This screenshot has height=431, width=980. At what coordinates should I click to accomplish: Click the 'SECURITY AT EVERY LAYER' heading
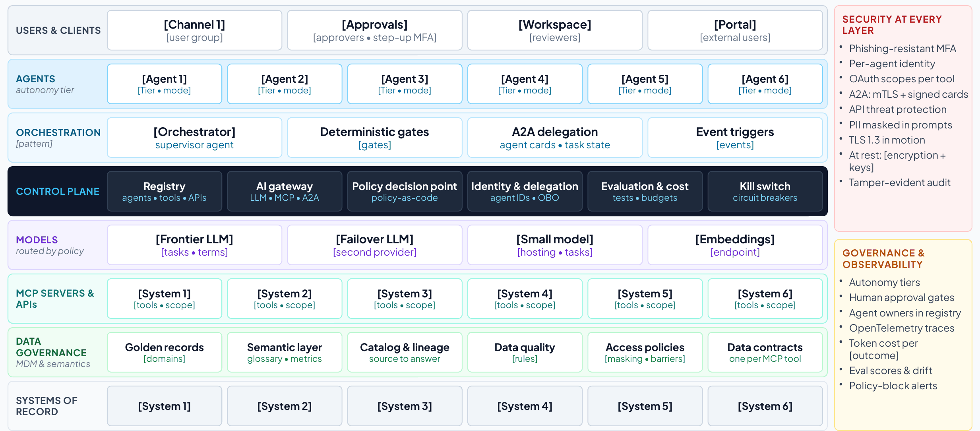click(x=892, y=25)
